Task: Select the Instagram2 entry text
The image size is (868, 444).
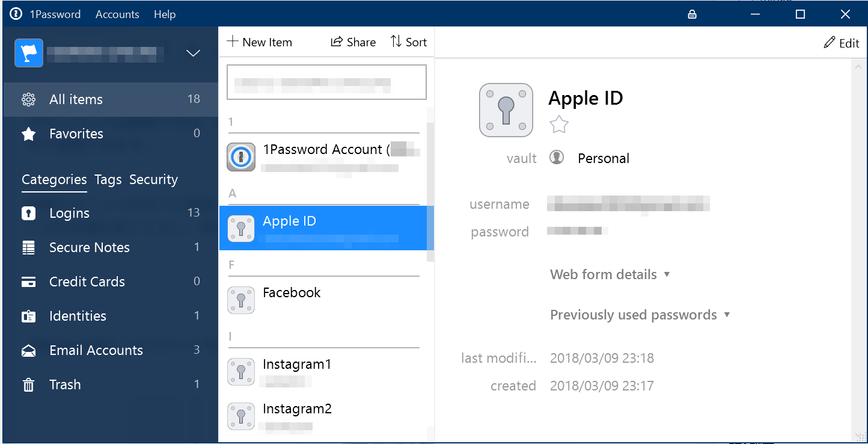Action: click(x=297, y=409)
